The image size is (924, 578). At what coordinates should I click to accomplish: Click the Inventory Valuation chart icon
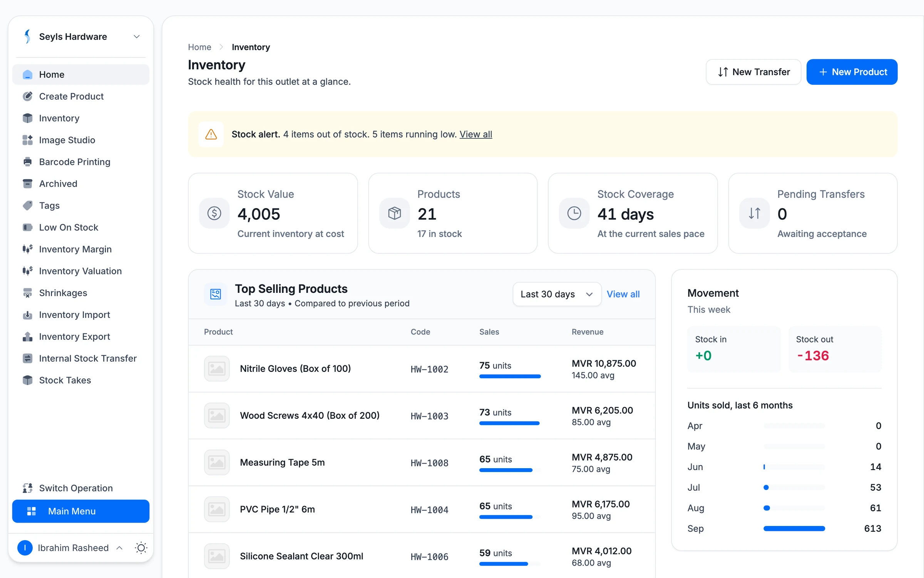coord(27,271)
